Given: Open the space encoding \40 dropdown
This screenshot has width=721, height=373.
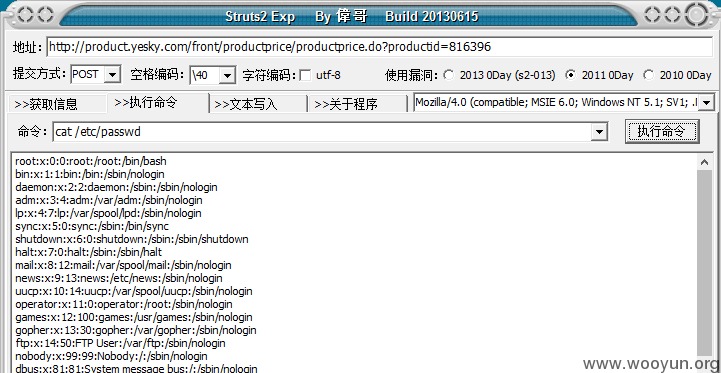Looking at the screenshot, I should (227, 75).
